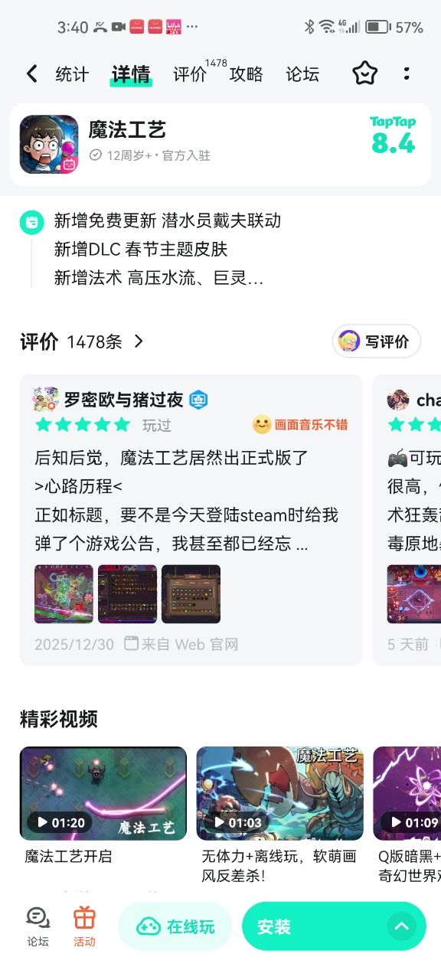Tap the verified badge next to 罗密欧与猪过夜
441x980 pixels.
[x=199, y=400]
